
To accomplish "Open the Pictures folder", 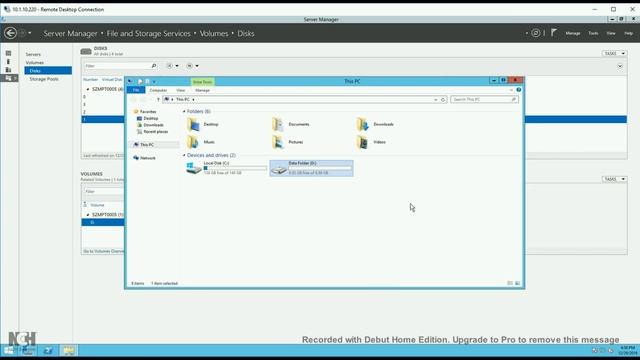I will 288,142.
